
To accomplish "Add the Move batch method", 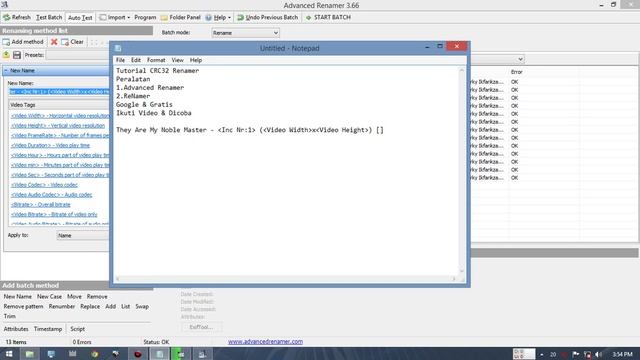I will [x=74, y=297].
